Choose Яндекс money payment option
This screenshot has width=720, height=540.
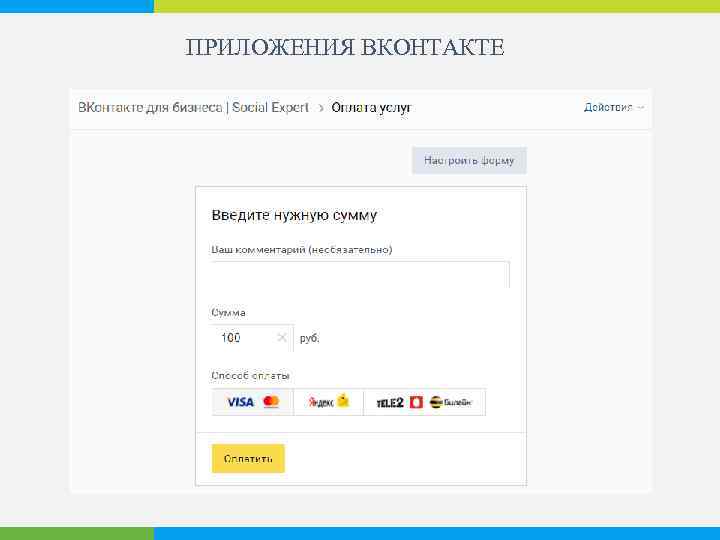328,402
